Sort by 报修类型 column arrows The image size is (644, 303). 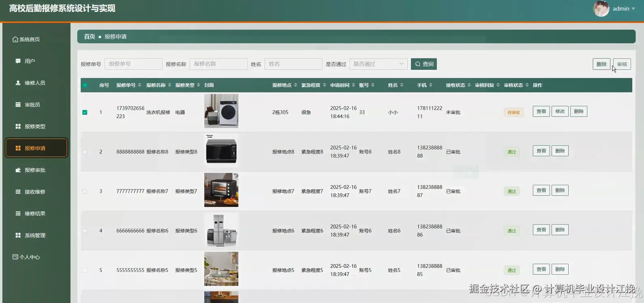198,85
